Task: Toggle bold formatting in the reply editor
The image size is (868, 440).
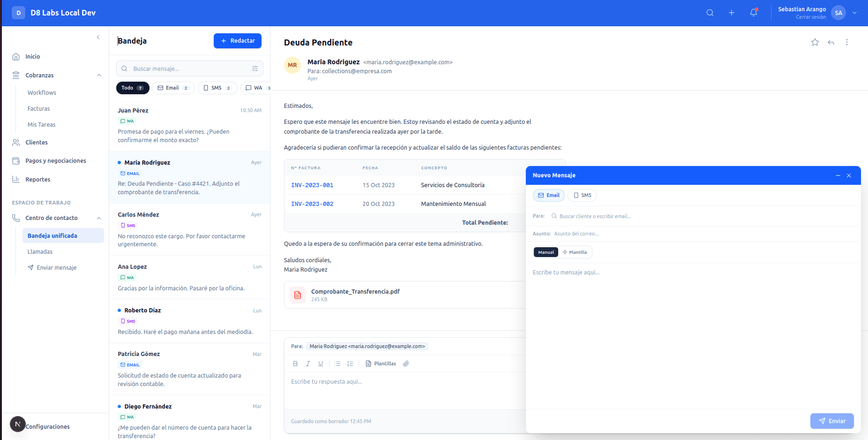Action: click(x=295, y=364)
